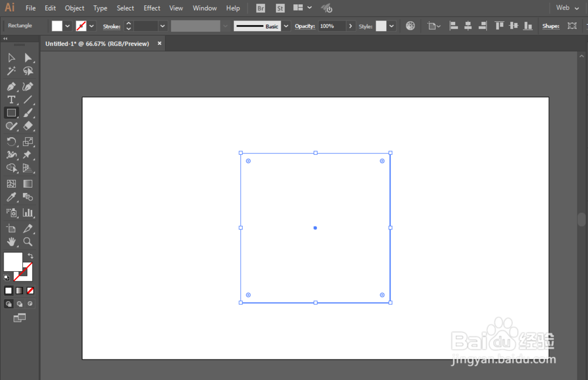The height and width of the screenshot is (380, 588).
Task: Select the Shaper tool
Action: 11,126
